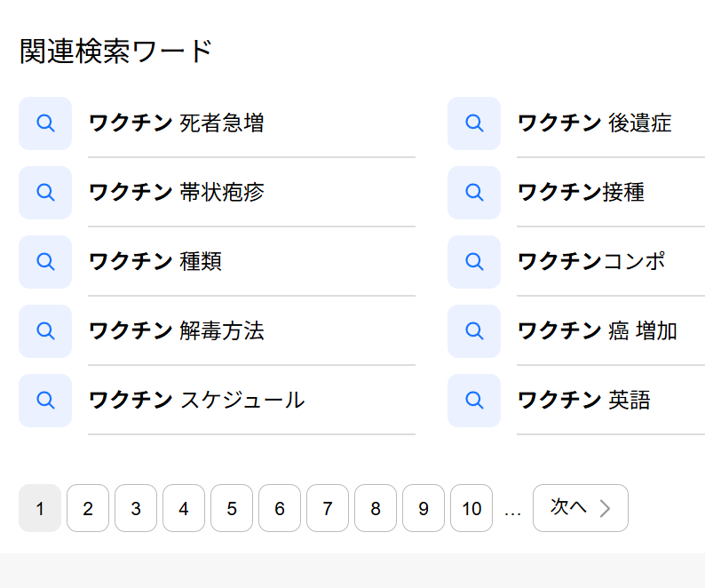Click the 次へ next page button
The height and width of the screenshot is (588, 705).
581,508
